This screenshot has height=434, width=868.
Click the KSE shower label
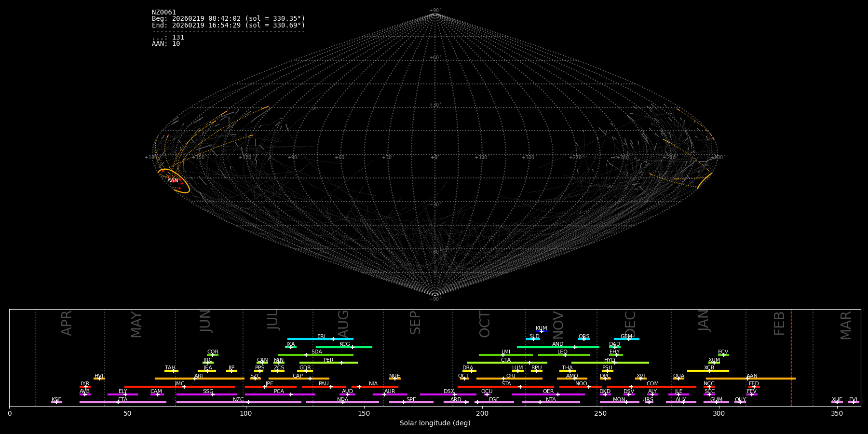pyautogui.click(x=56, y=400)
